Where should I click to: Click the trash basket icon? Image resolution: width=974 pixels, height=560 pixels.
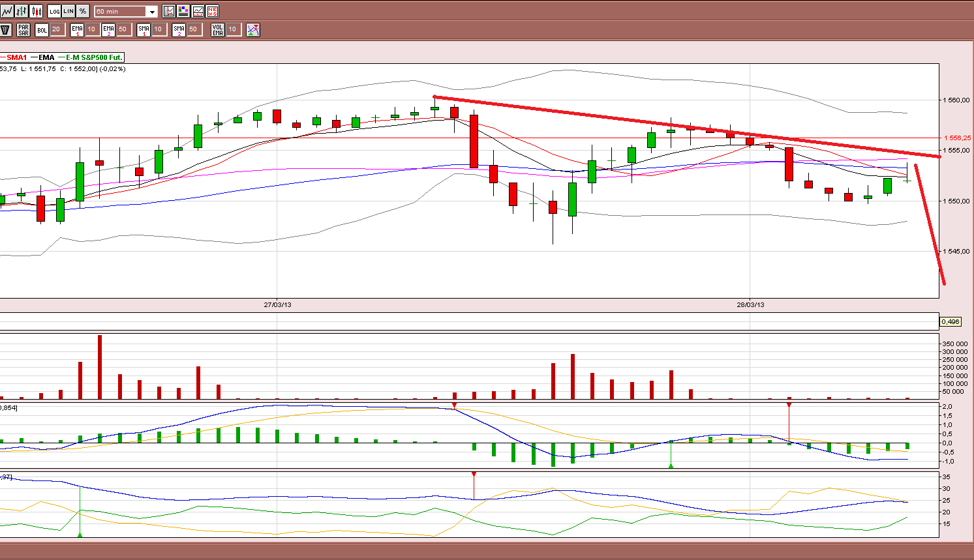[x=6, y=30]
